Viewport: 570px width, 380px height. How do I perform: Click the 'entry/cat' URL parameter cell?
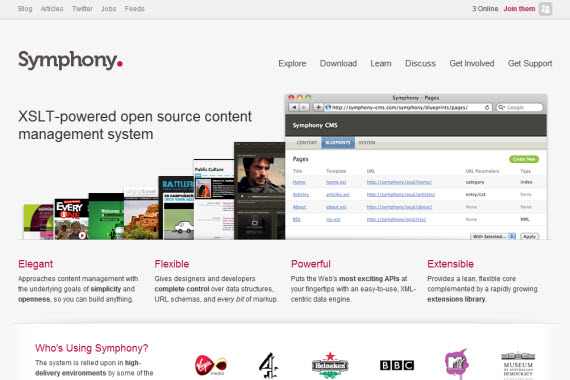click(x=475, y=195)
